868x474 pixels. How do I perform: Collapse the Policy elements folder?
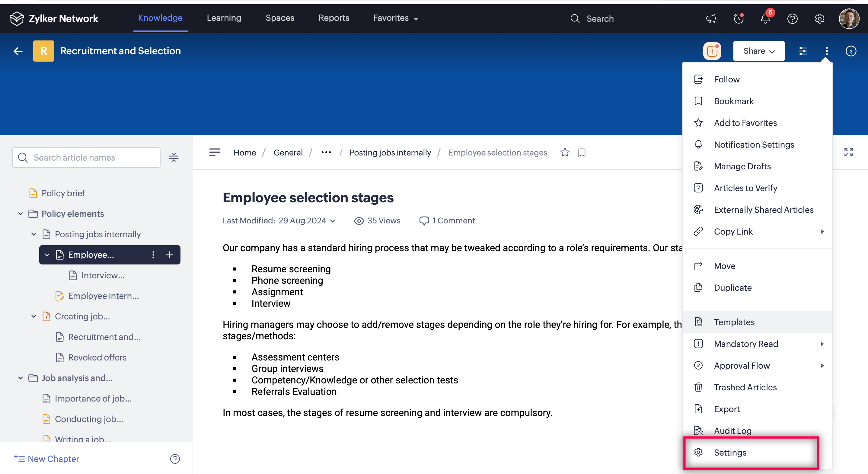click(x=21, y=214)
